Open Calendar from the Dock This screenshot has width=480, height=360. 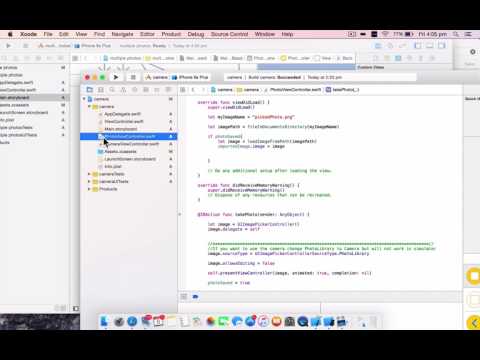(159, 321)
